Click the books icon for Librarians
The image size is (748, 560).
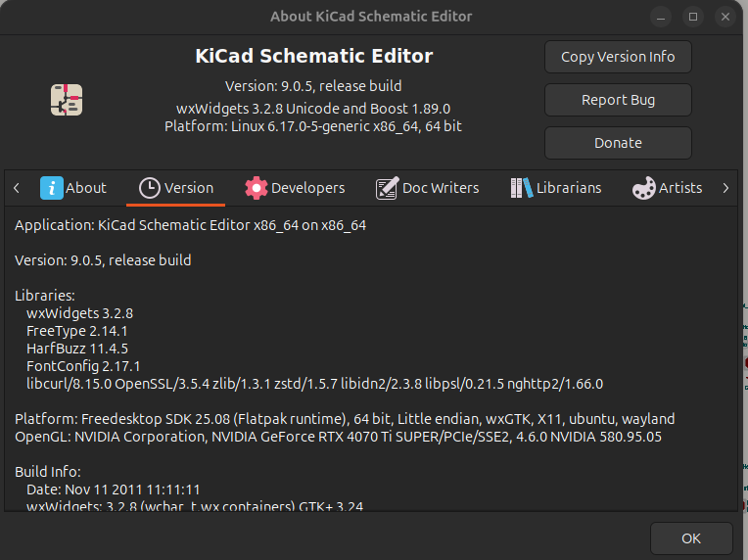[x=521, y=188]
